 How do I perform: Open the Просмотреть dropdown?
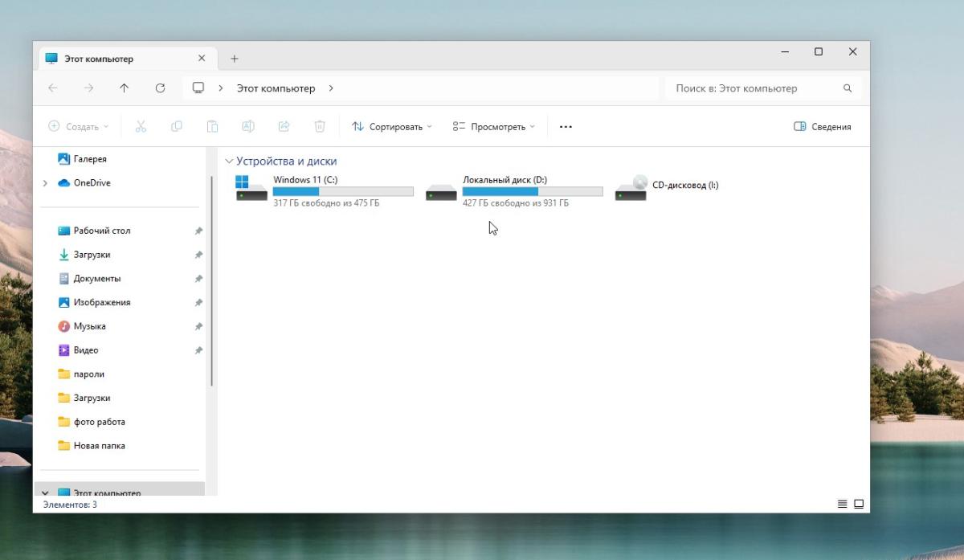click(x=493, y=126)
